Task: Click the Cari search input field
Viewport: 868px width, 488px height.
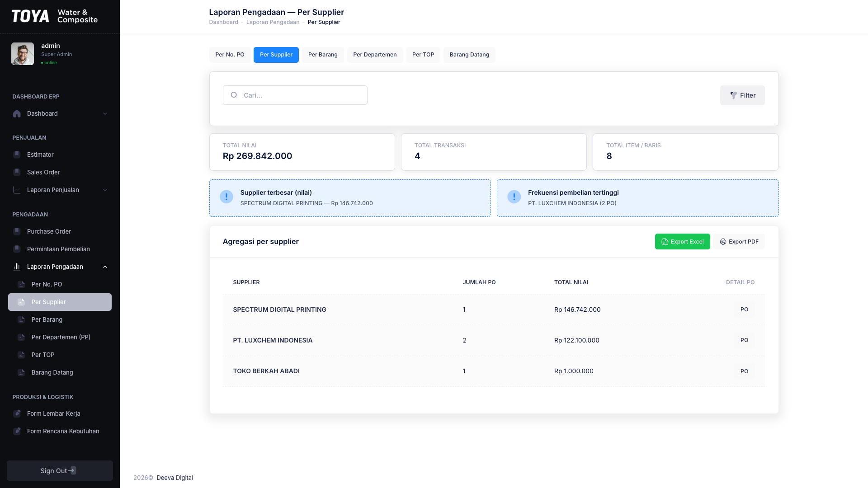Action: click(x=295, y=95)
